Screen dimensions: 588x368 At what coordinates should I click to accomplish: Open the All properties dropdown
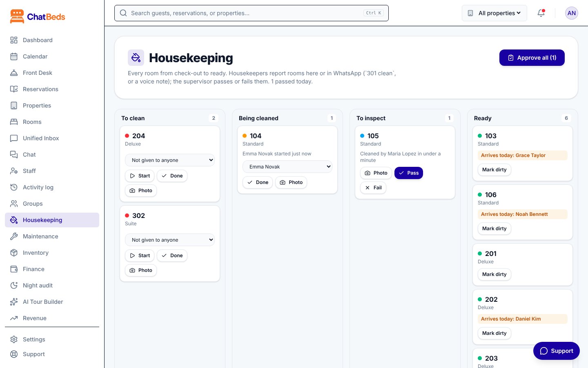pos(494,13)
